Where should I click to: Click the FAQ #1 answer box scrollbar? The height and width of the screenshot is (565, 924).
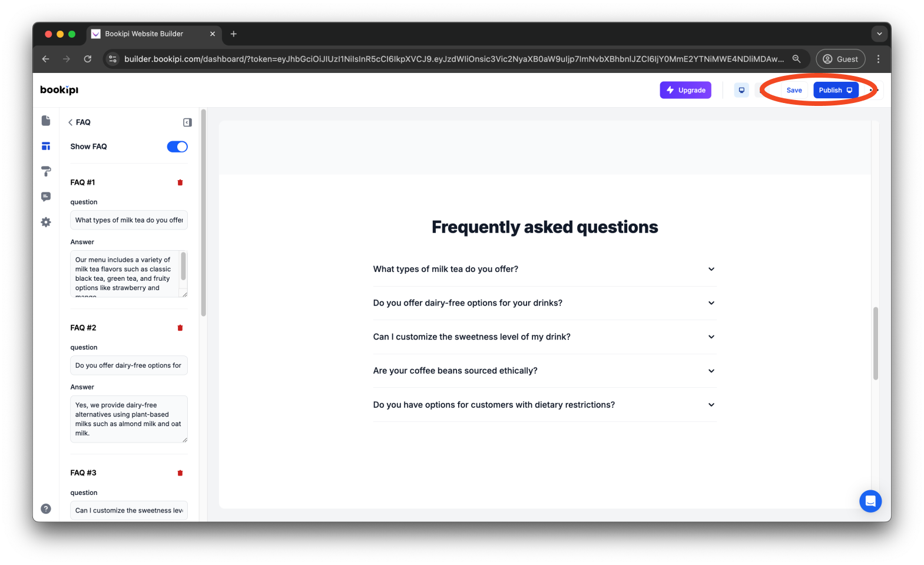[183, 266]
